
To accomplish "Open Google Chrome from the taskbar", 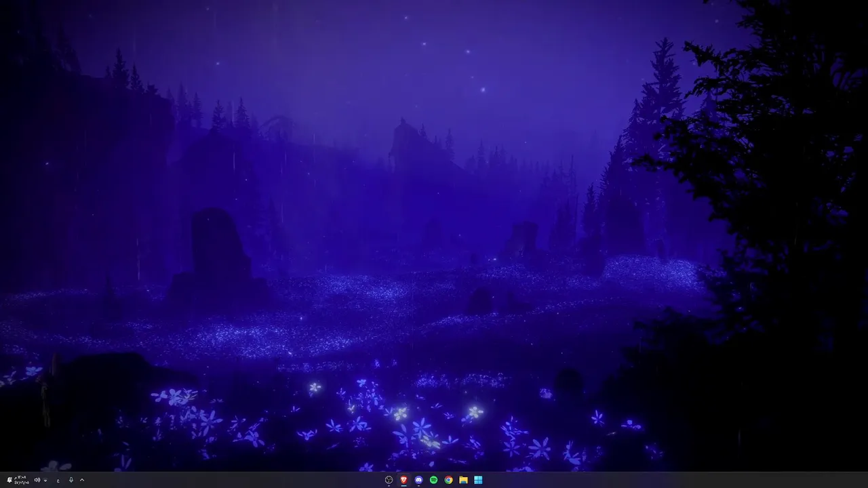I will (x=449, y=480).
